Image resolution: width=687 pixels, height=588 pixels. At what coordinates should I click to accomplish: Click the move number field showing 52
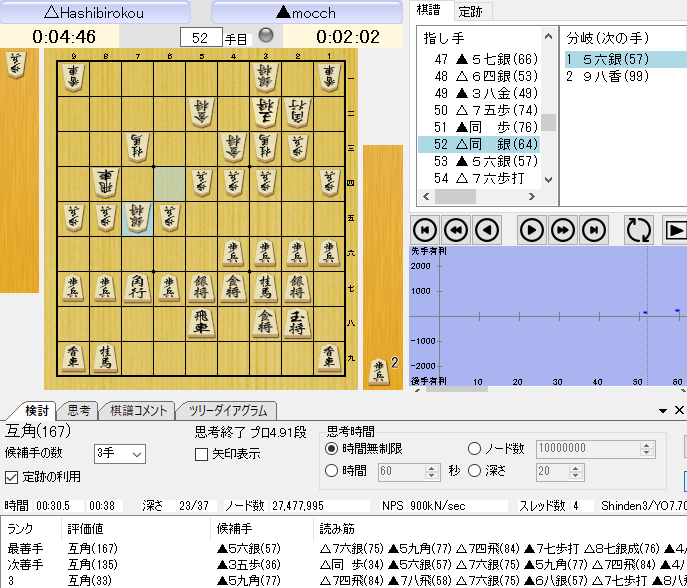201,38
